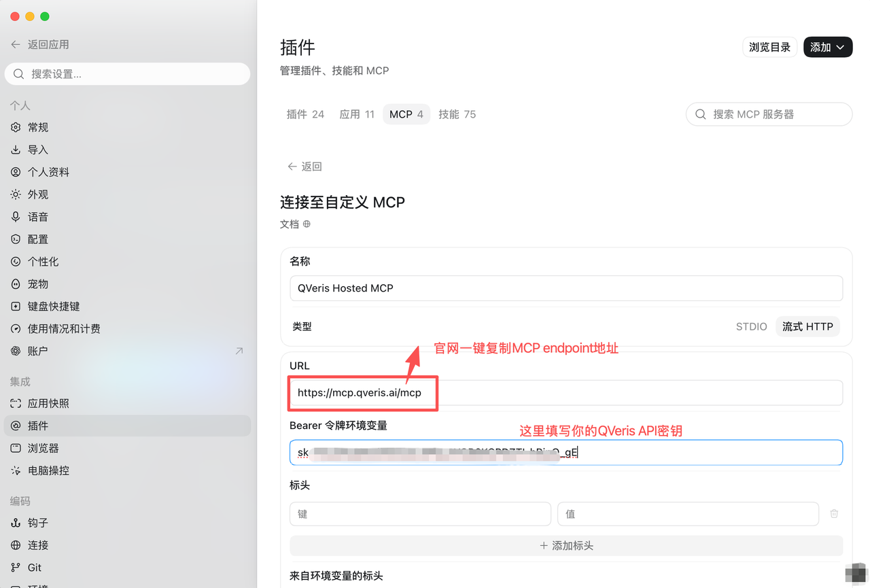Screen dimensions: 870x588
Task: Open 使用情况和计费 usage gauge icon item
Action: (x=16, y=329)
